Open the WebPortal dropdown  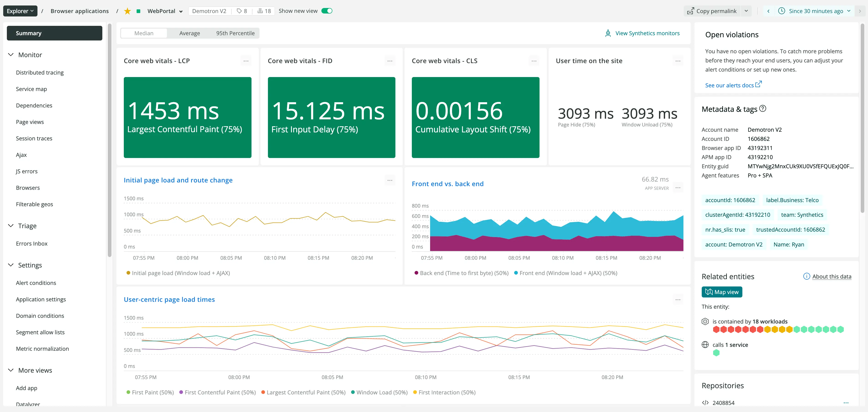click(x=181, y=11)
